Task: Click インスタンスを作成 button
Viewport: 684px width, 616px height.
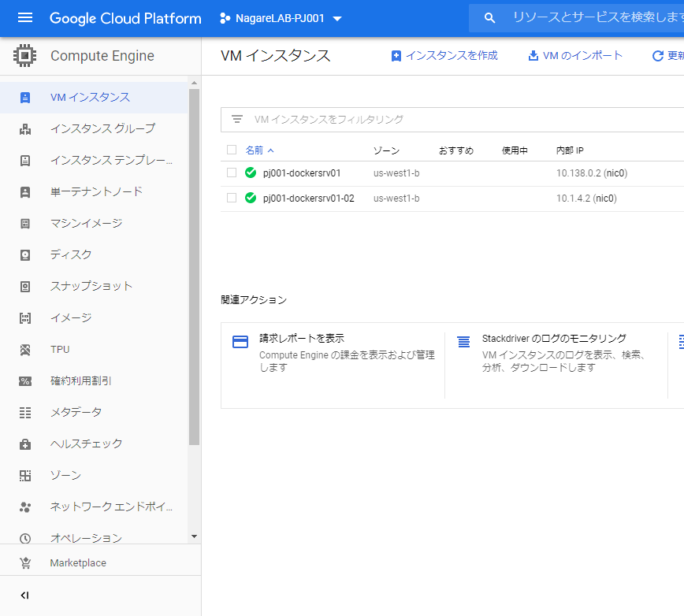Action: (x=444, y=56)
